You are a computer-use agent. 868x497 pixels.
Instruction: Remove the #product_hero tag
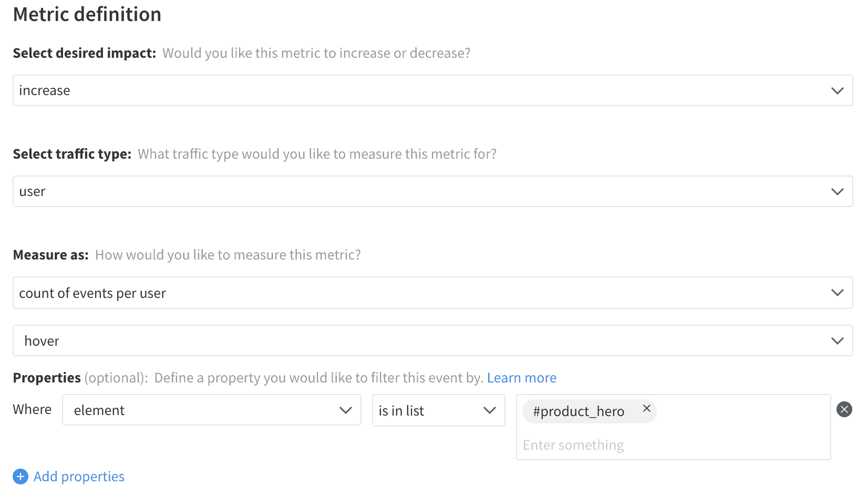pos(647,408)
